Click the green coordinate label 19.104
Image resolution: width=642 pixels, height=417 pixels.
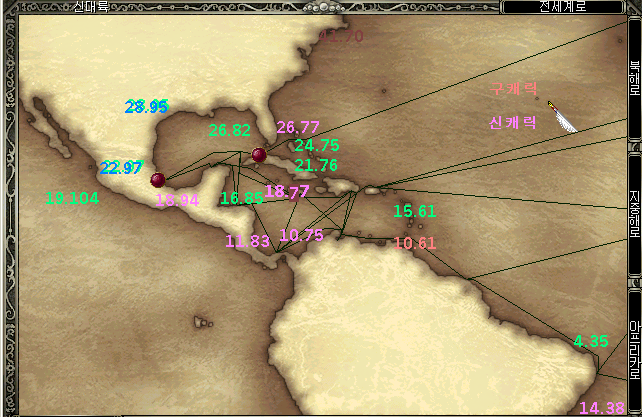pos(72,198)
